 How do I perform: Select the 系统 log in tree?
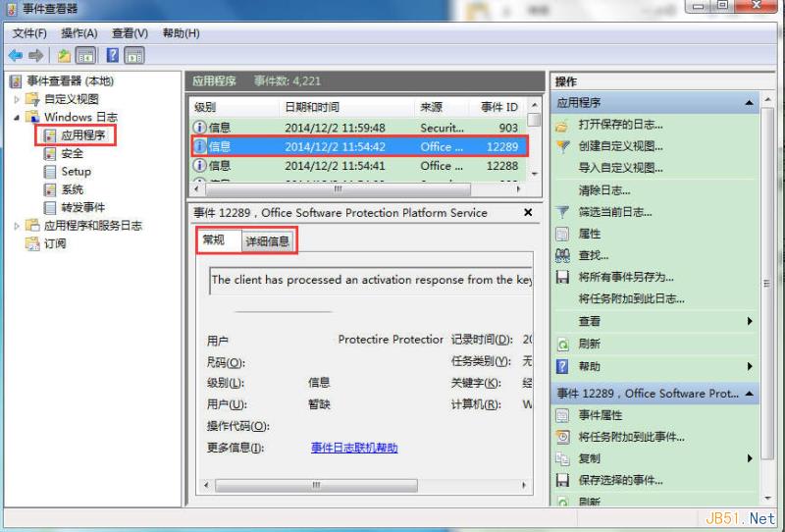click(72, 189)
